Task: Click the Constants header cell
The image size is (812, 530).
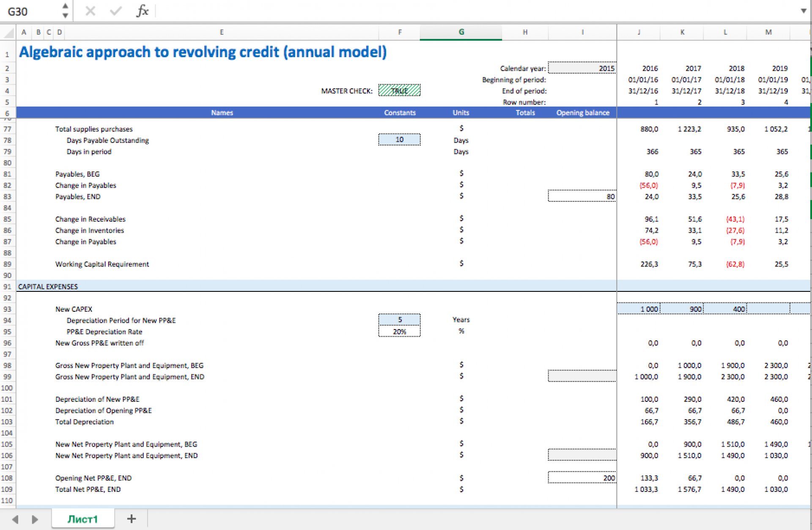Action: (x=400, y=113)
